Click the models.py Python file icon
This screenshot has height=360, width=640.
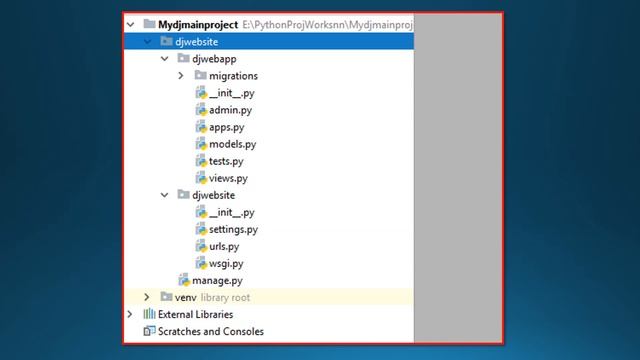(201, 144)
